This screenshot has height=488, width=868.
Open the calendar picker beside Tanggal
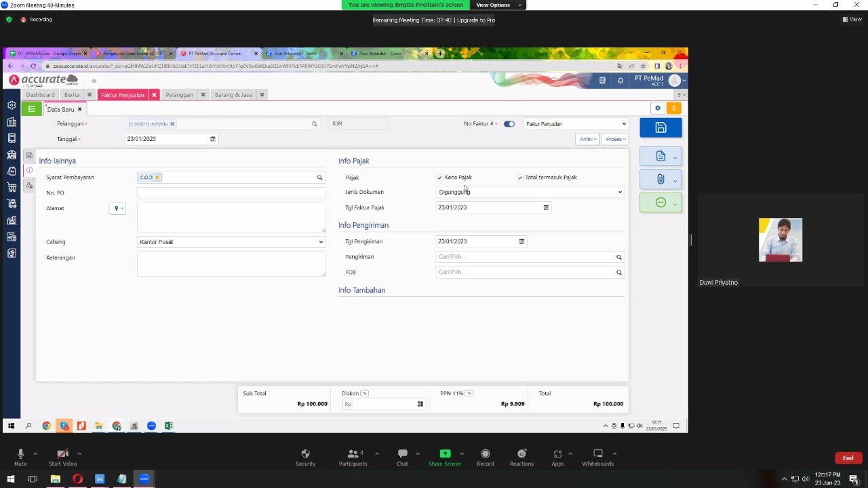pyautogui.click(x=212, y=139)
